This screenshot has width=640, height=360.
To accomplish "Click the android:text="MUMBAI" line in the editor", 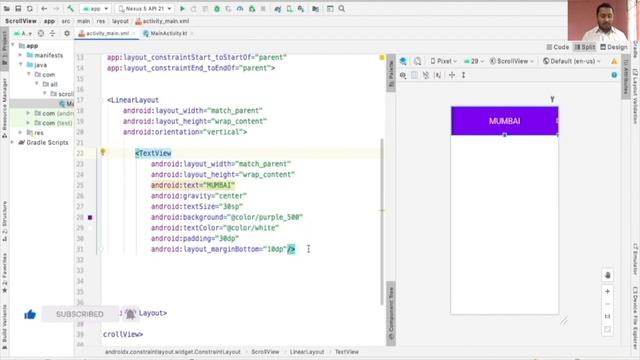I will tap(193, 185).
